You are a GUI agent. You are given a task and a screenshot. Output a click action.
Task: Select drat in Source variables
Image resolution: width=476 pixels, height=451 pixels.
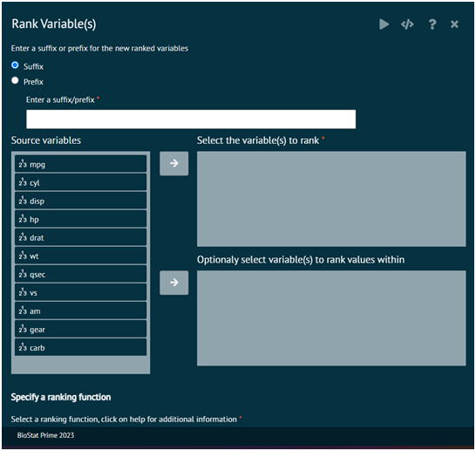pos(80,237)
